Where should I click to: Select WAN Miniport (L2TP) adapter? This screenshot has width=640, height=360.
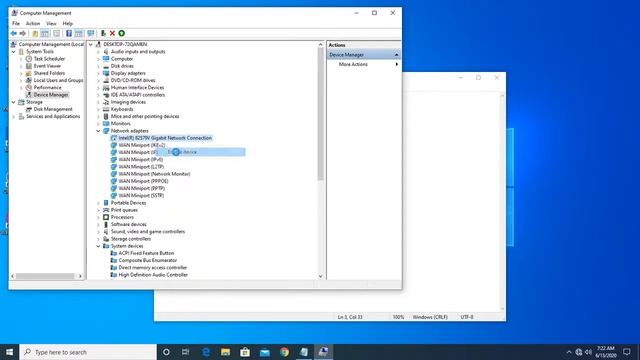coord(141,167)
